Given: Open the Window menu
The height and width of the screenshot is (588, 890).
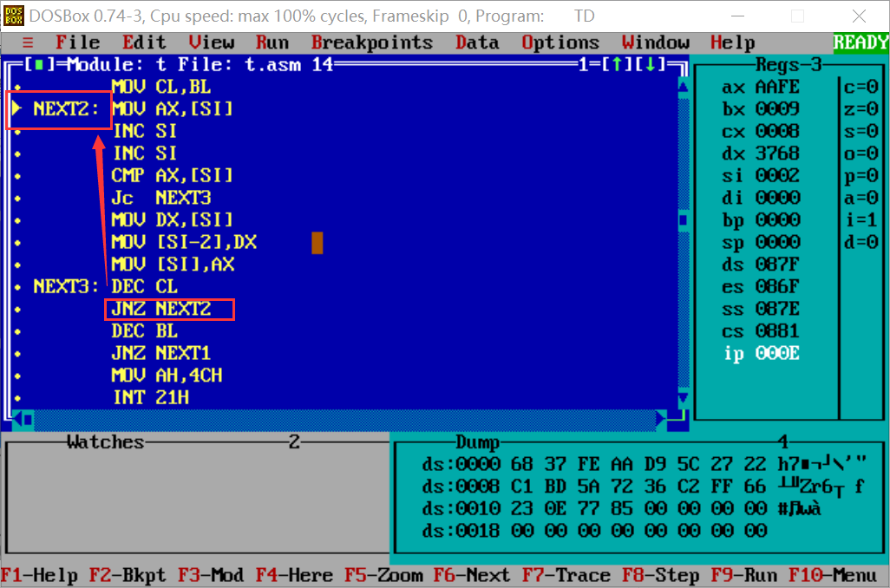Looking at the screenshot, I should point(655,42).
